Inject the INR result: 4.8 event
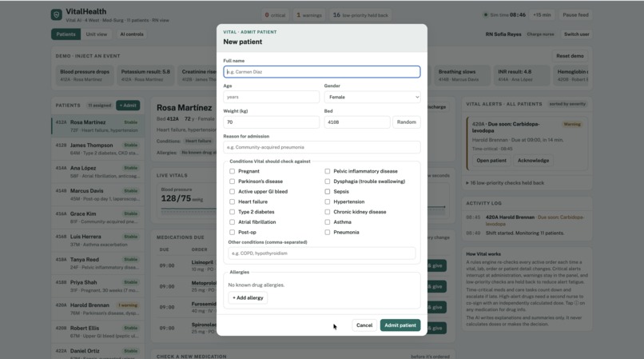This screenshot has width=644, height=359. (522, 75)
